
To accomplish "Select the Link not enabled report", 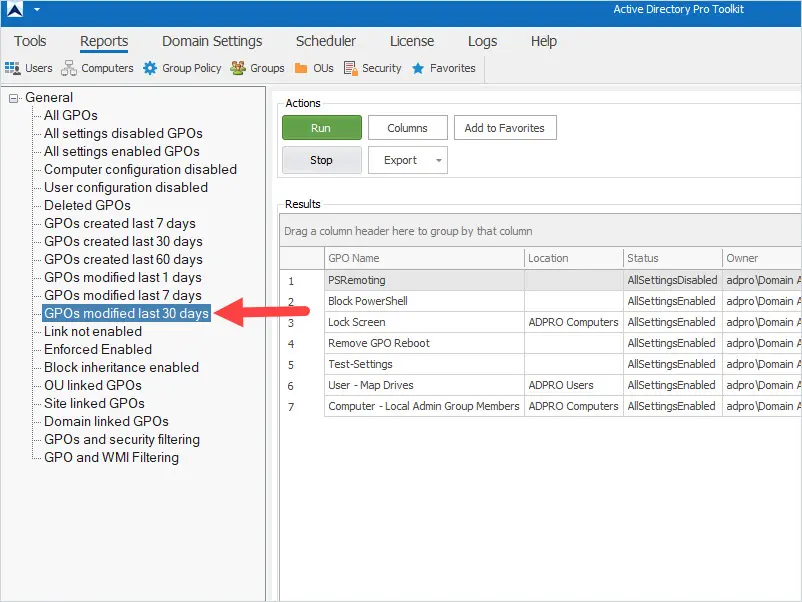I will coord(93,331).
